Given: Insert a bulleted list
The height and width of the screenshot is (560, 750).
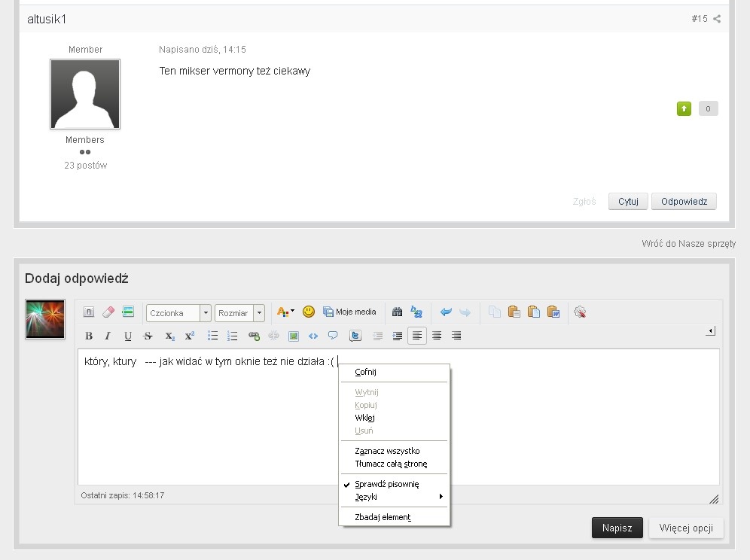Looking at the screenshot, I should click(x=213, y=336).
